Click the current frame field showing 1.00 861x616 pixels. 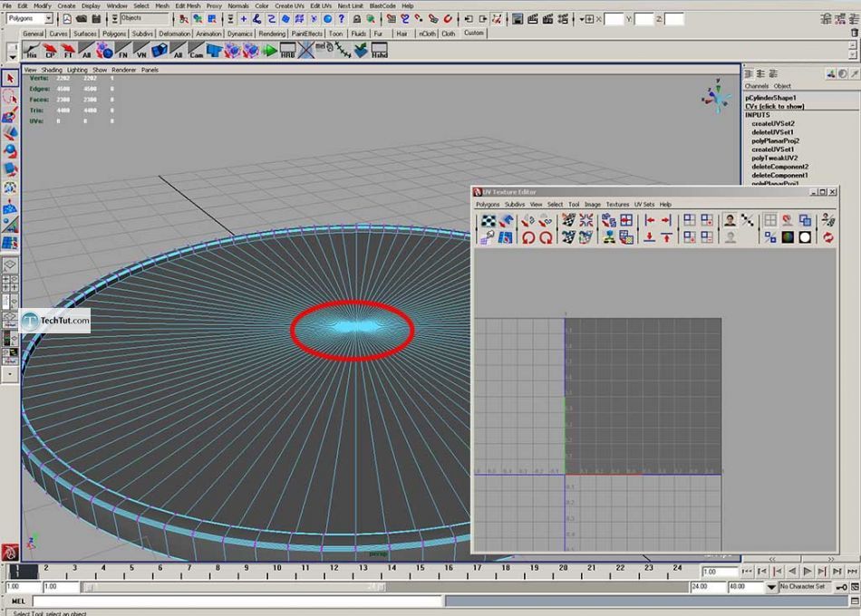pyautogui.click(x=720, y=572)
